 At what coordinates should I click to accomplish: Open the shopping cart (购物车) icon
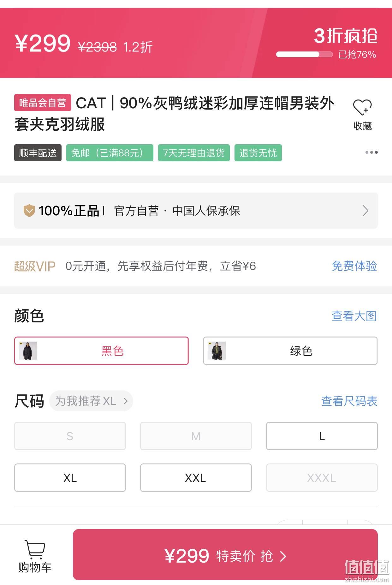tap(35, 550)
